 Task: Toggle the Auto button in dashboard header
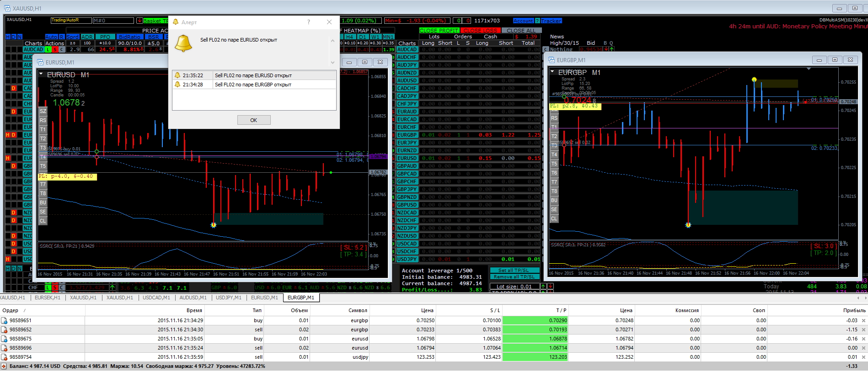pos(52,37)
